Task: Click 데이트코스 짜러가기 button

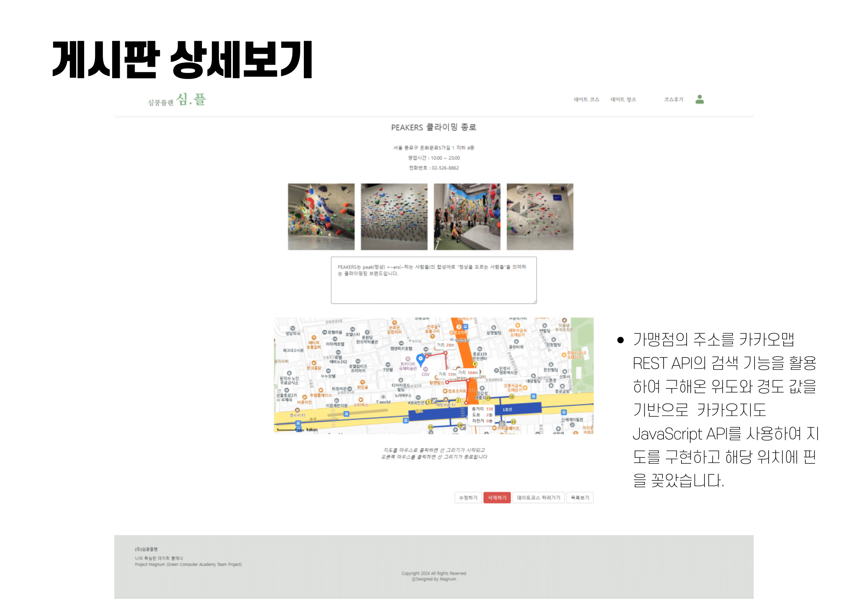Action: click(x=538, y=498)
